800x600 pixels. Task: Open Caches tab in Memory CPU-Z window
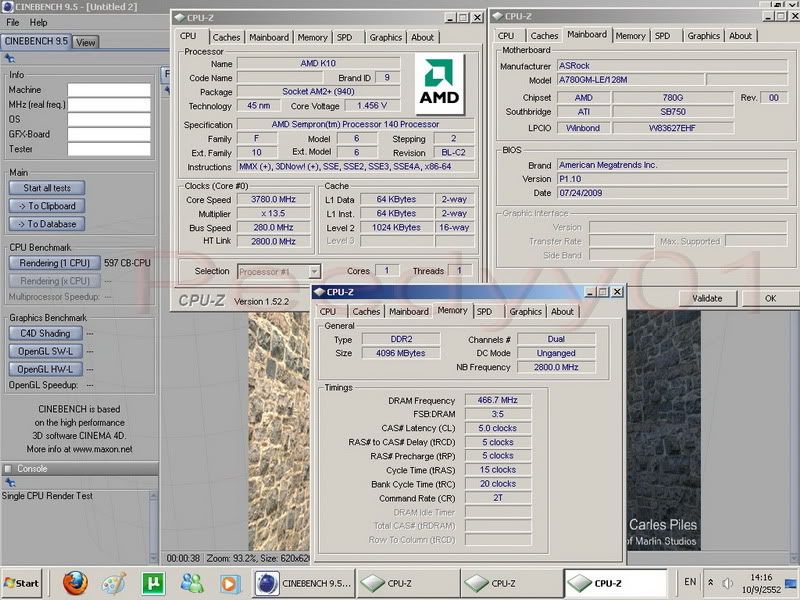click(366, 311)
